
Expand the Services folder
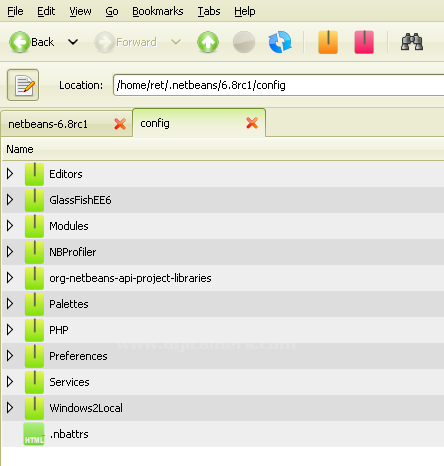[10, 382]
